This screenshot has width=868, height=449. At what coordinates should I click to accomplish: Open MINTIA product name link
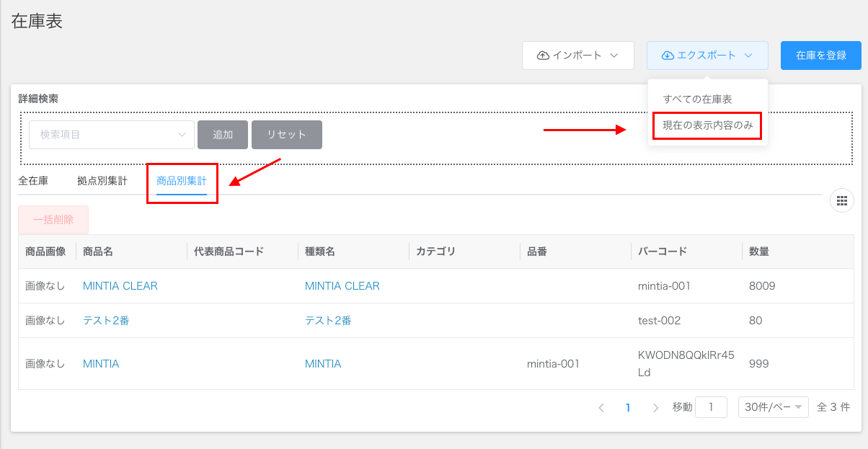pos(101,364)
